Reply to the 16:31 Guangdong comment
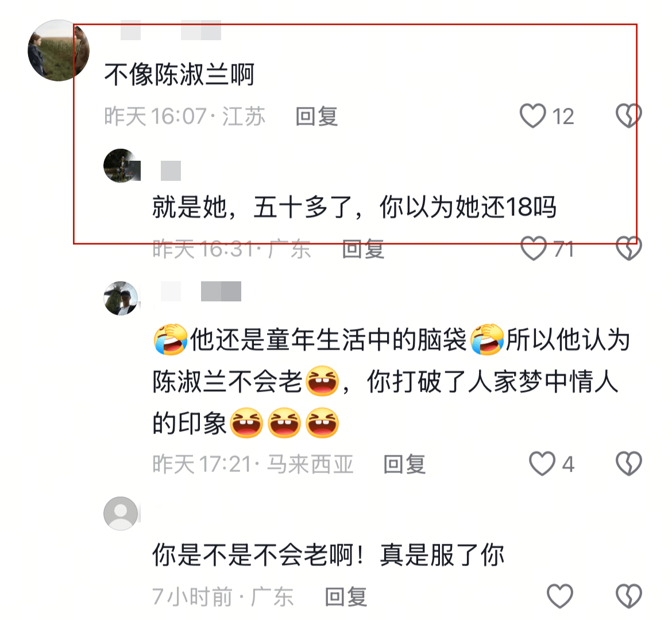 363,249
